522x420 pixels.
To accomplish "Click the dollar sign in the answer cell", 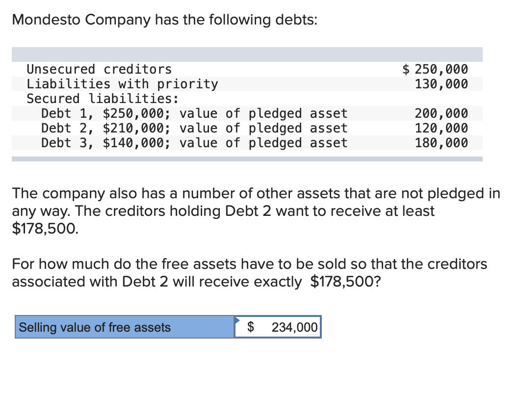I will coord(251,327).
